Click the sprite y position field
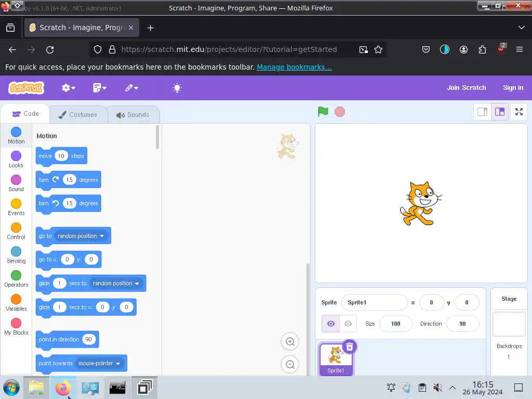The image size is (532, 399). click(467, 302)
